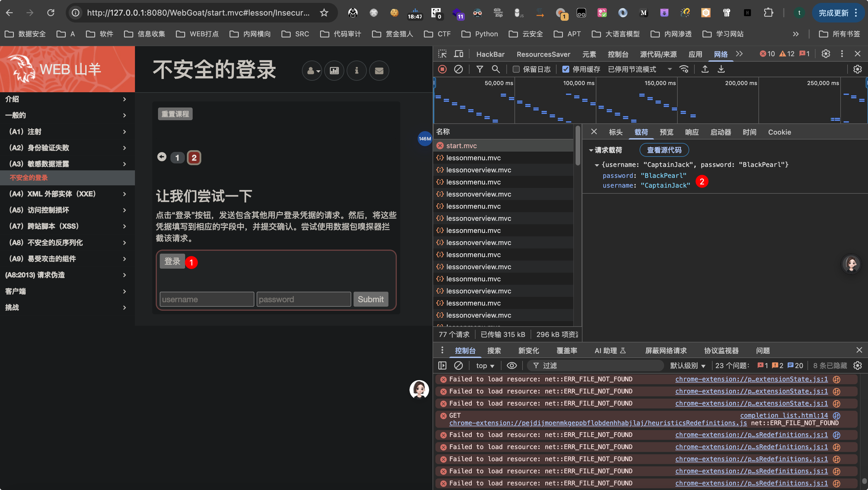The width and height of the screenshot is (868, 490).
Task: Toggle console live expression eye icon
Action: pos(512,365)
